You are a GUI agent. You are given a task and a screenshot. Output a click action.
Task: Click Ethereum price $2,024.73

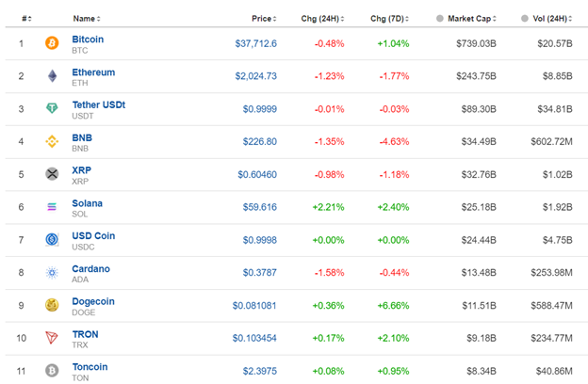pos(256,76)
